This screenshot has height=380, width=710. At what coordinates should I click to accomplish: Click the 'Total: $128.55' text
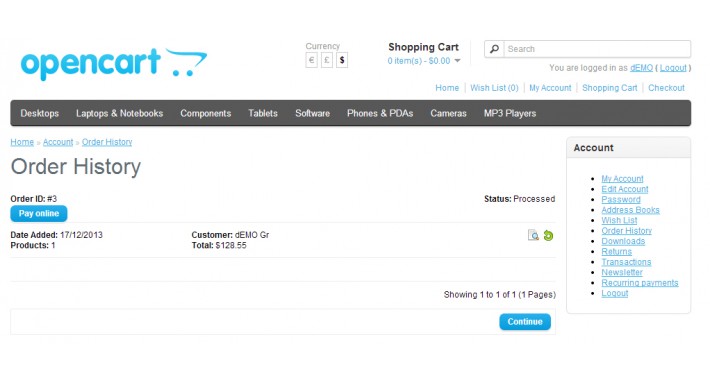[x=219, y=245]
